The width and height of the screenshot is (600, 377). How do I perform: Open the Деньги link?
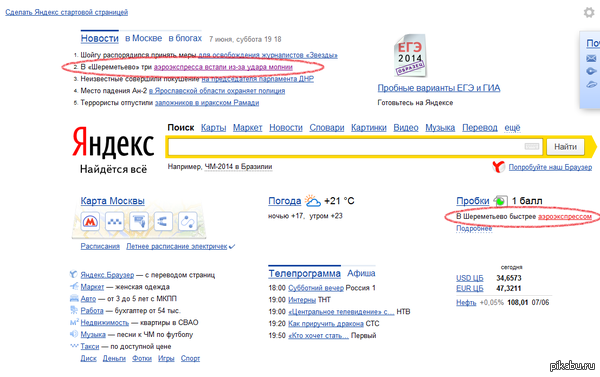pos(114,358)
